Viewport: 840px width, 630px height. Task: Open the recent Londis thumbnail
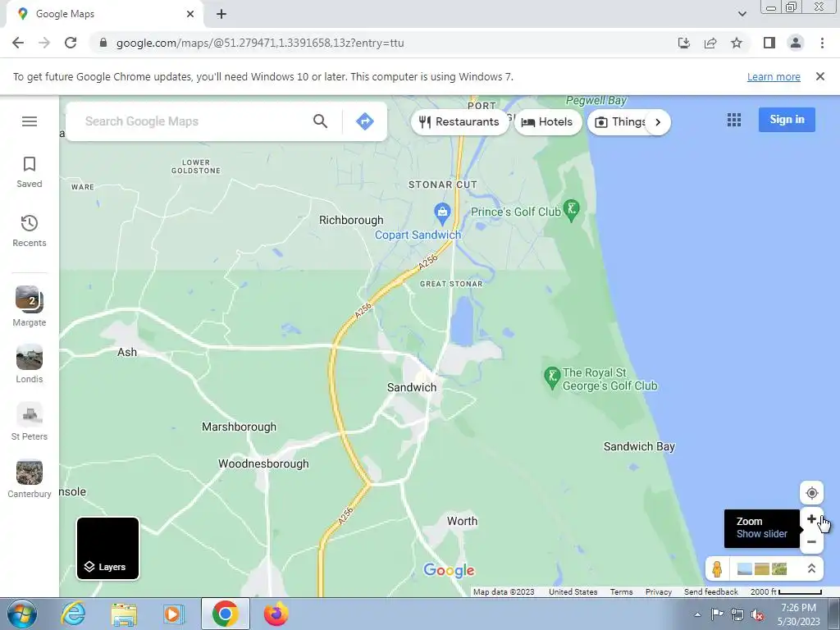click(30, 364)
